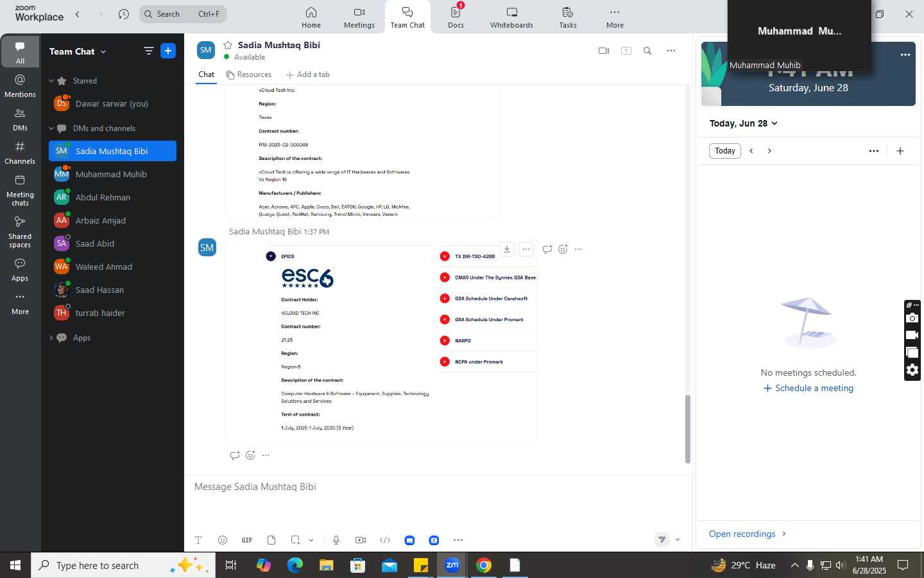Open the Dawar sarwar (you) chat
The height and width of the screenshot is (578, 924).
(x=112, y=103)
